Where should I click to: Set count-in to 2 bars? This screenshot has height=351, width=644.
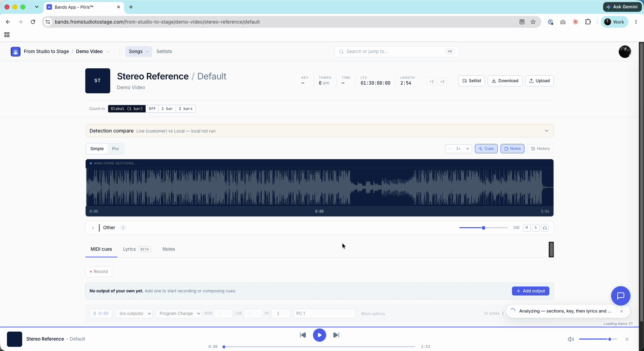186,109
